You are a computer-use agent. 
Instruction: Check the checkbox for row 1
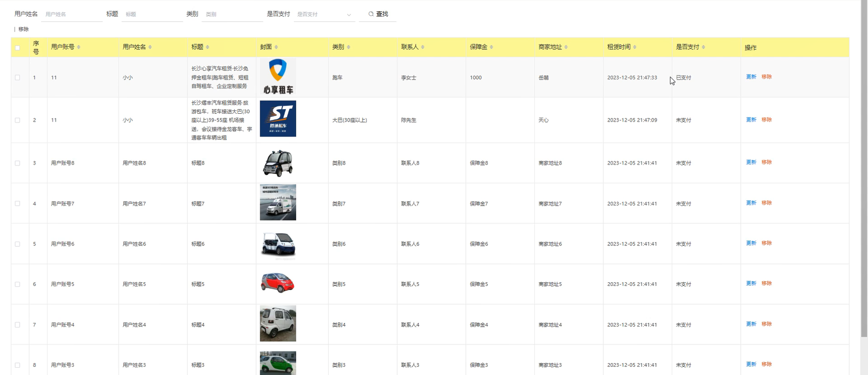(x=17, y=78)
